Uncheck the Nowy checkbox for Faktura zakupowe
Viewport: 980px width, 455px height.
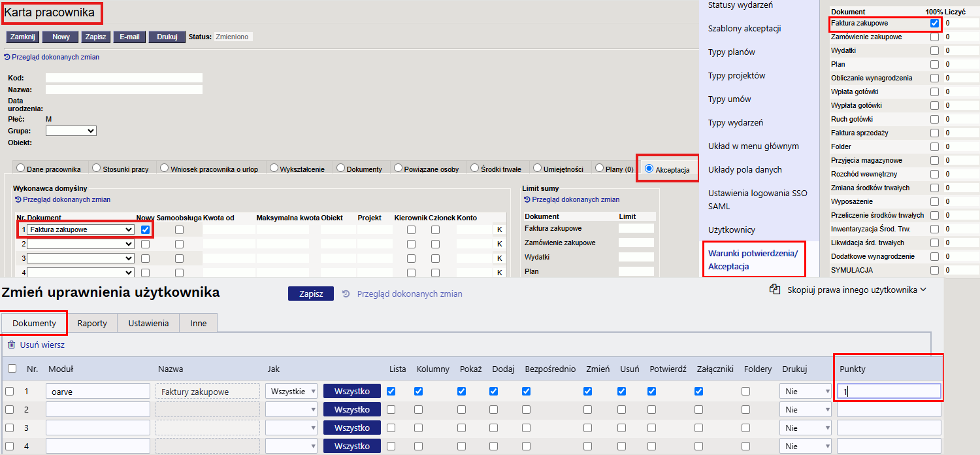coord(145,229)
